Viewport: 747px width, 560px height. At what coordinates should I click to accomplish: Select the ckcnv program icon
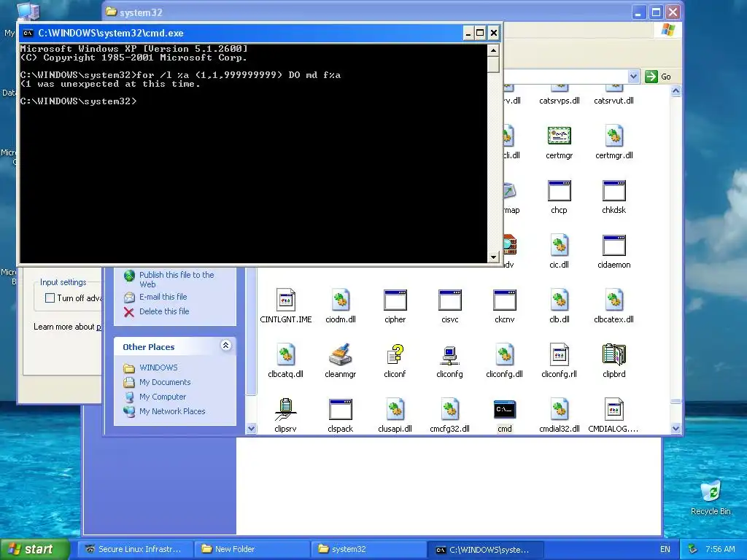pos(505,300)
